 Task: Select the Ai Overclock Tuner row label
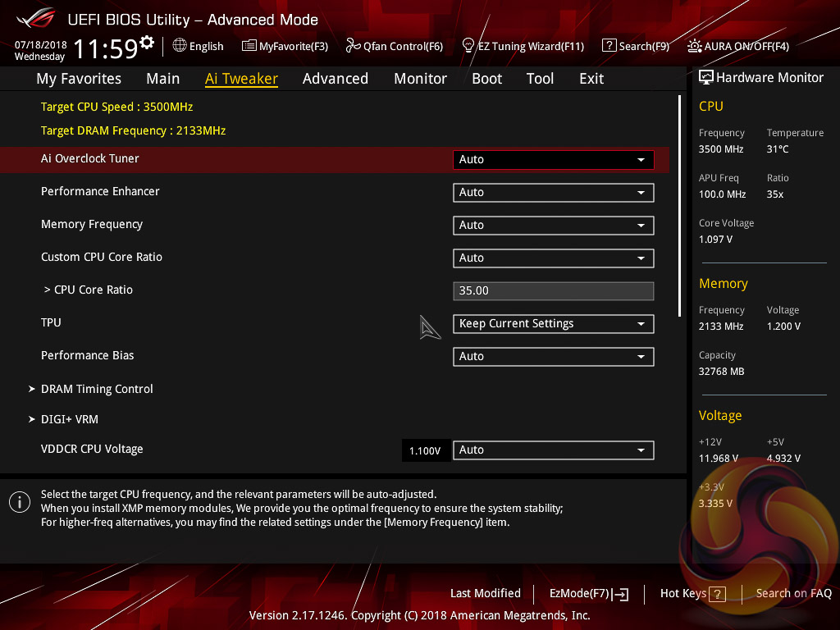pos(90,158)
